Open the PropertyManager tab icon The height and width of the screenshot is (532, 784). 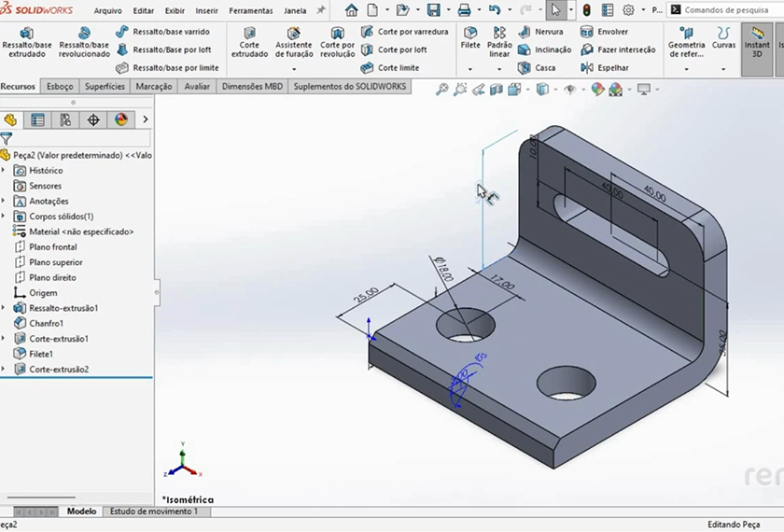pos(37,119)
